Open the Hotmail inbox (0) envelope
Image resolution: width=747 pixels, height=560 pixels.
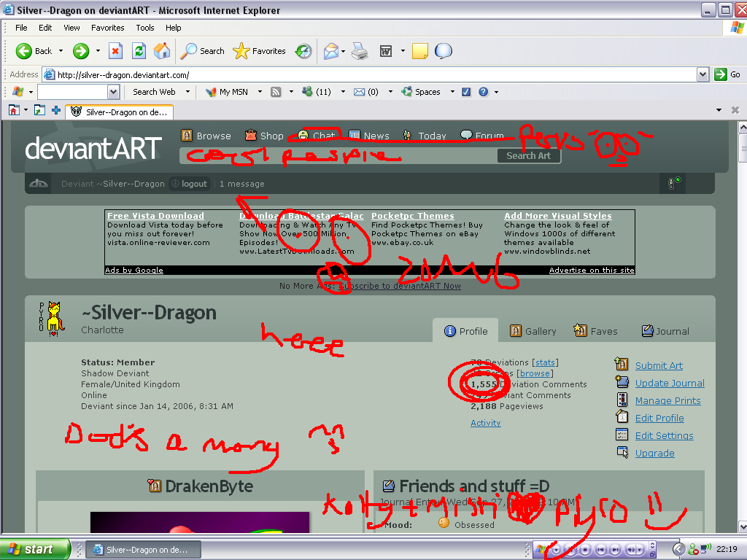[x=366, y=92]
